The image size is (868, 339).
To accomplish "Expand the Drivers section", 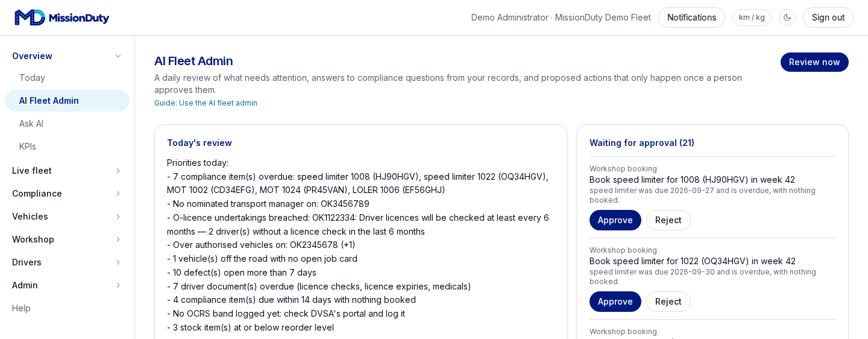I will [x=67, y=262].
